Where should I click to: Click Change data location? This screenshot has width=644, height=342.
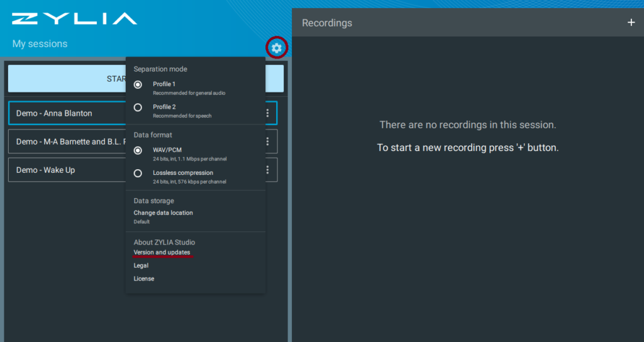point(163,212)
